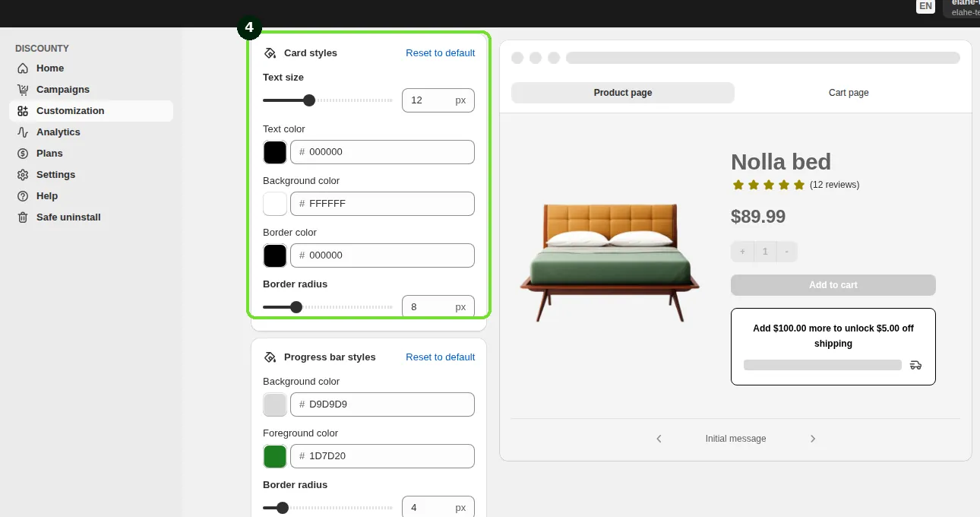Click the Card Text size slider handle
980x517 pixels.
[308, 100]
